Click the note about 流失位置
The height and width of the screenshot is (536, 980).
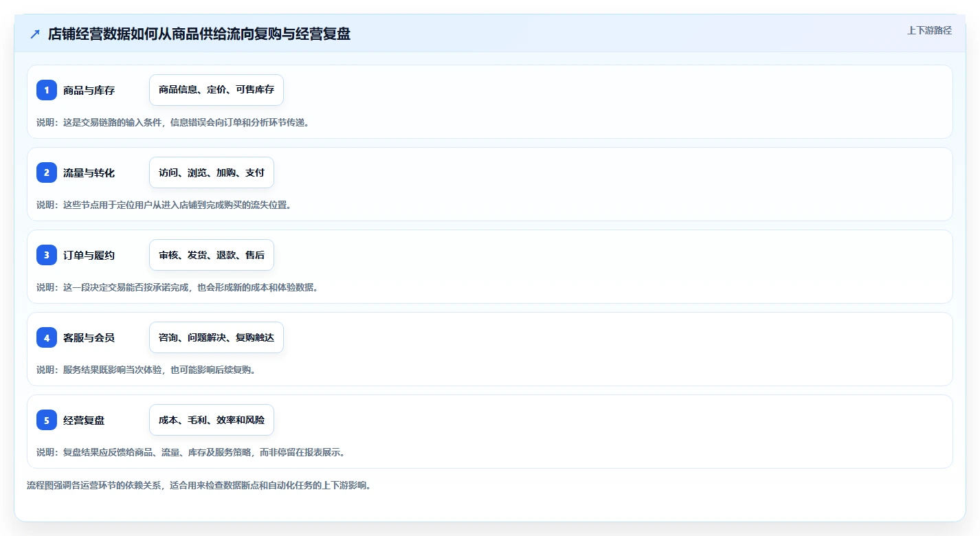(164, 205)
